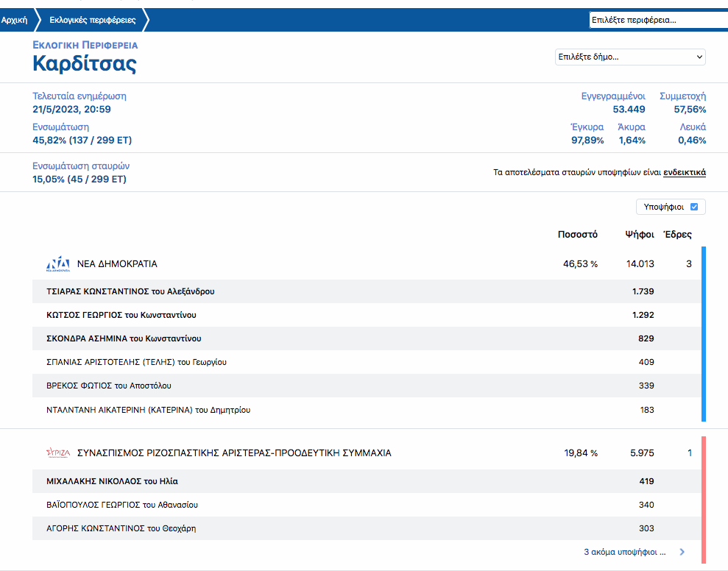Click the Καρδίτσας region heading
The image size is (728, 571).
(85, 64)
